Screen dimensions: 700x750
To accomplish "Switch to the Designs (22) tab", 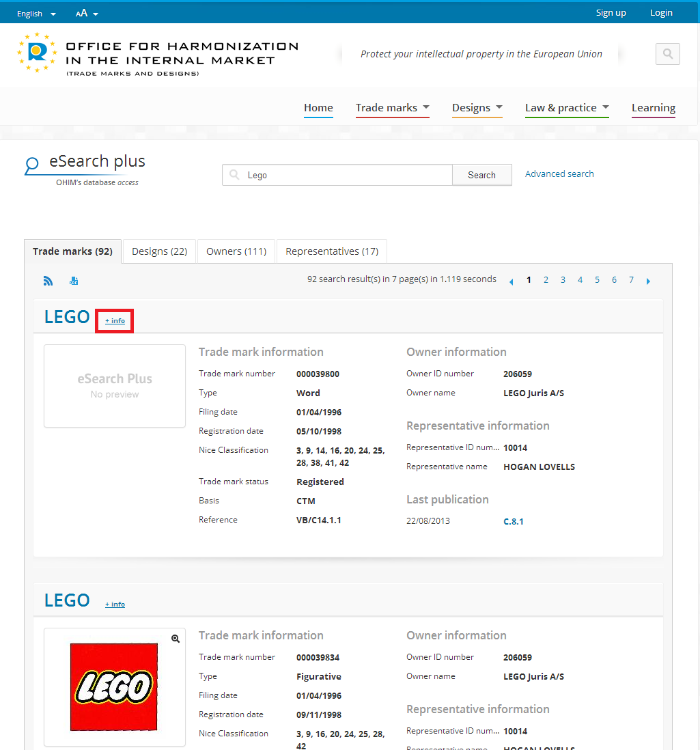I will pos(159,251).
